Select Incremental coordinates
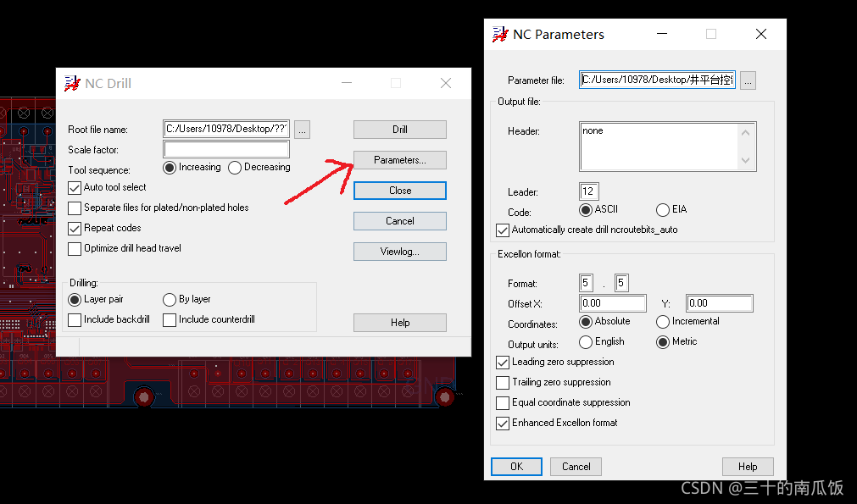This screenshot has width=857, height=504. tap(662, 322)
